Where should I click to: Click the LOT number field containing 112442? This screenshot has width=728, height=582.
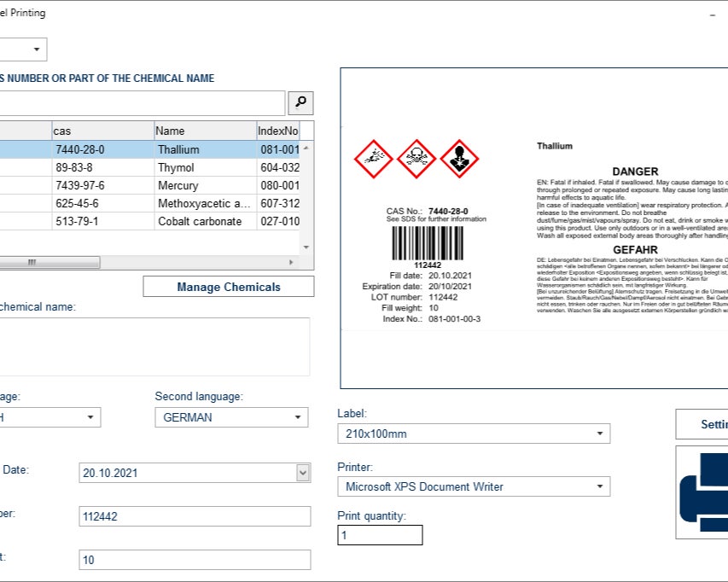194,516
